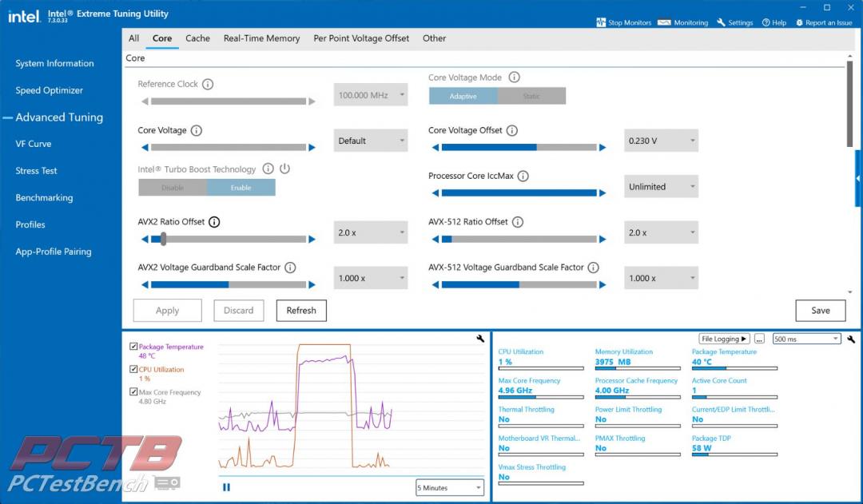
Task: Pause the monitoring graph
Action: [226, 486]
